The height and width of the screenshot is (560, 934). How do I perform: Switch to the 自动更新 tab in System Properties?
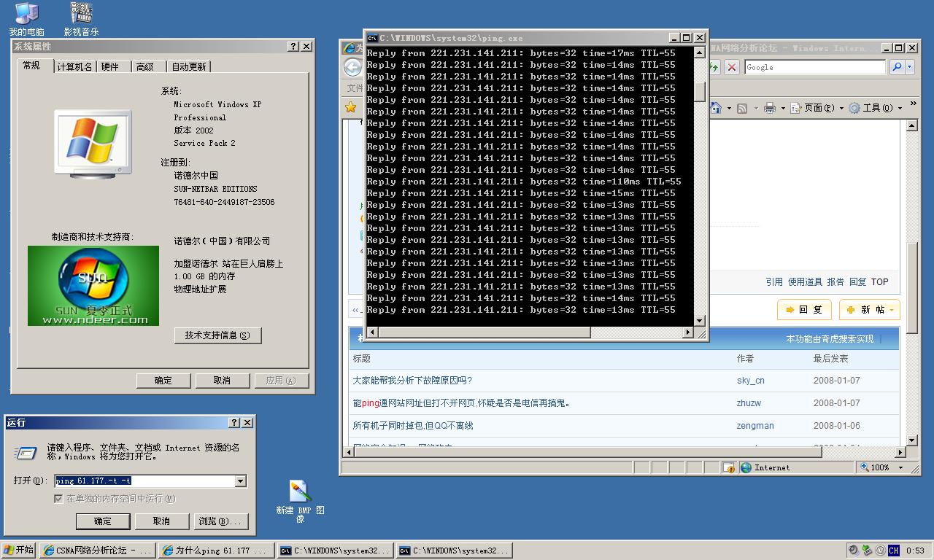click(188, 66)
